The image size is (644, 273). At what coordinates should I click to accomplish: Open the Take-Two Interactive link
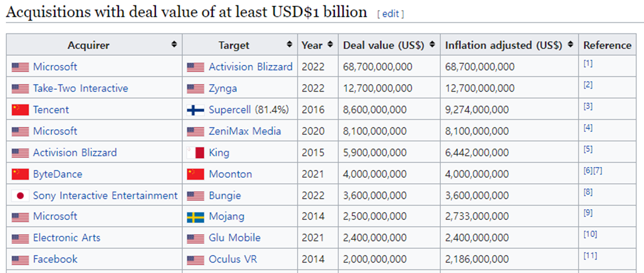point(80,88)
